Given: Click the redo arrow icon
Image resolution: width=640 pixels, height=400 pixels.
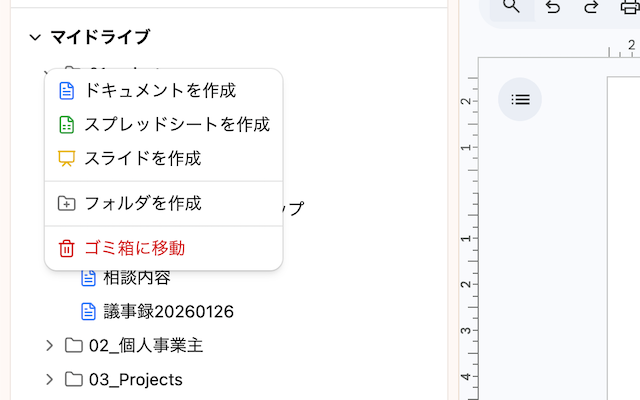Looking at the screenshot, I should point(591,7).
